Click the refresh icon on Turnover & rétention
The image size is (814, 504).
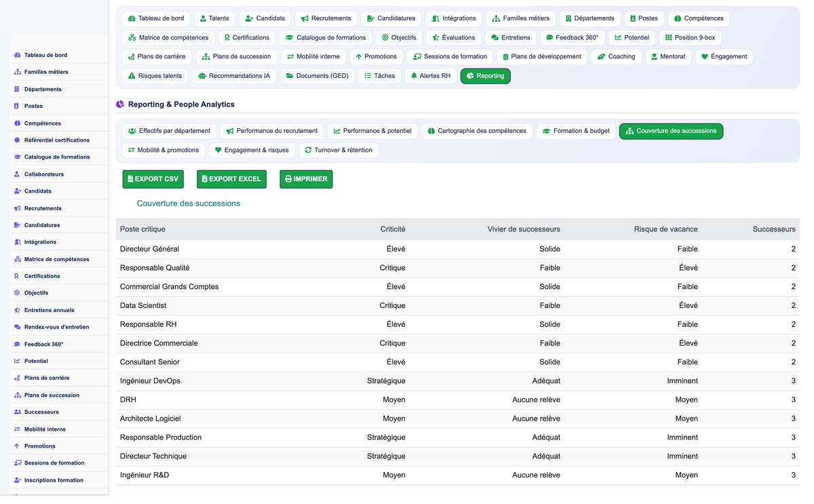click(308, 150)
